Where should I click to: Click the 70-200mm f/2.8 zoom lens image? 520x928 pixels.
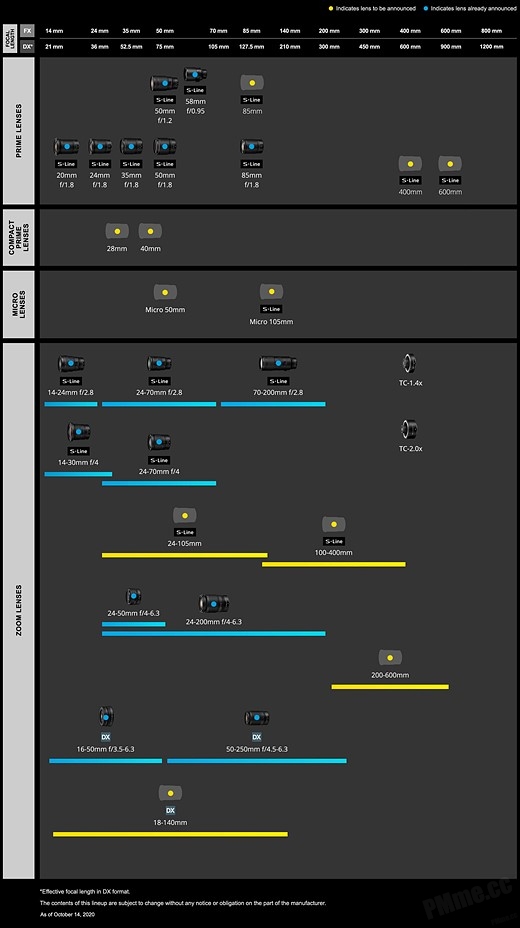[x=278, y=363]
